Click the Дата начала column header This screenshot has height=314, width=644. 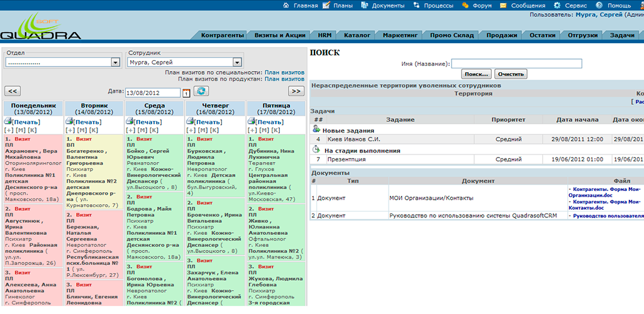coord(577,119)
